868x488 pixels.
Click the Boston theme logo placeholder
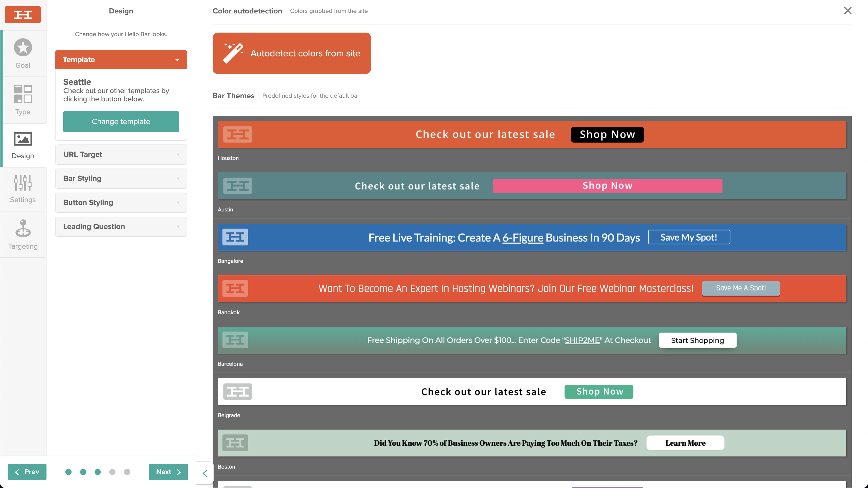(x=235, y=443)
